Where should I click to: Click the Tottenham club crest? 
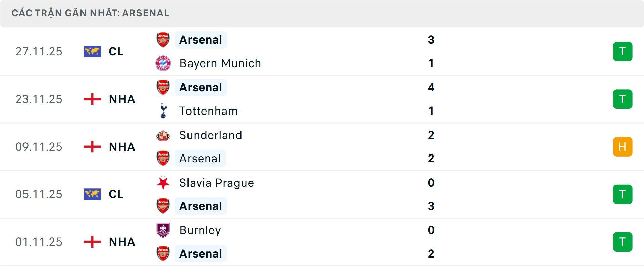(163, 111)
